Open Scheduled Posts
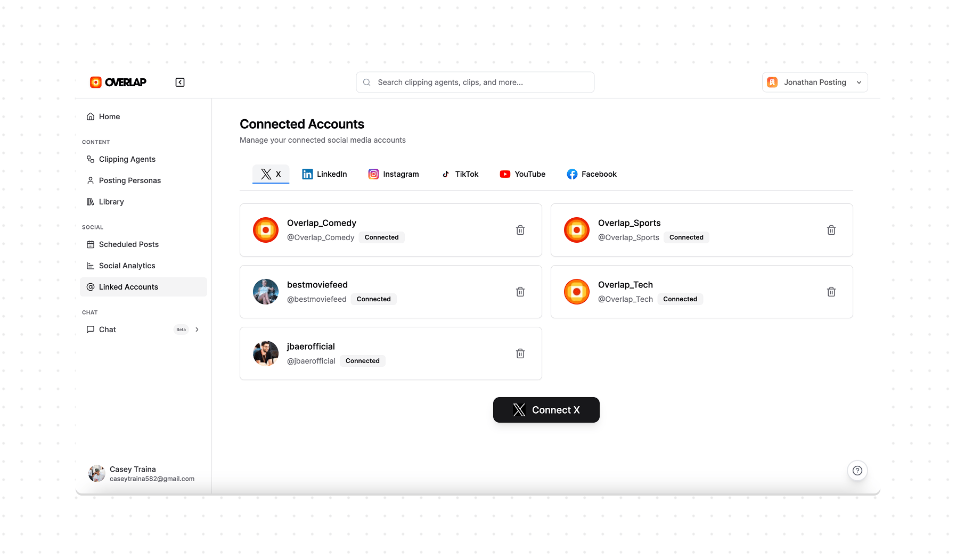 pyautogui.click(x=143, y=244)
